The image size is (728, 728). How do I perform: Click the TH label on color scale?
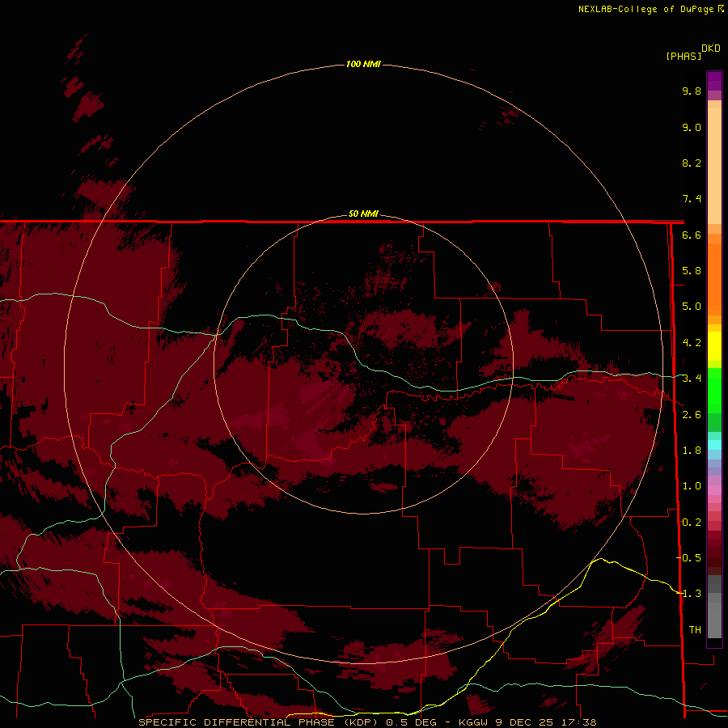[695, 630]
